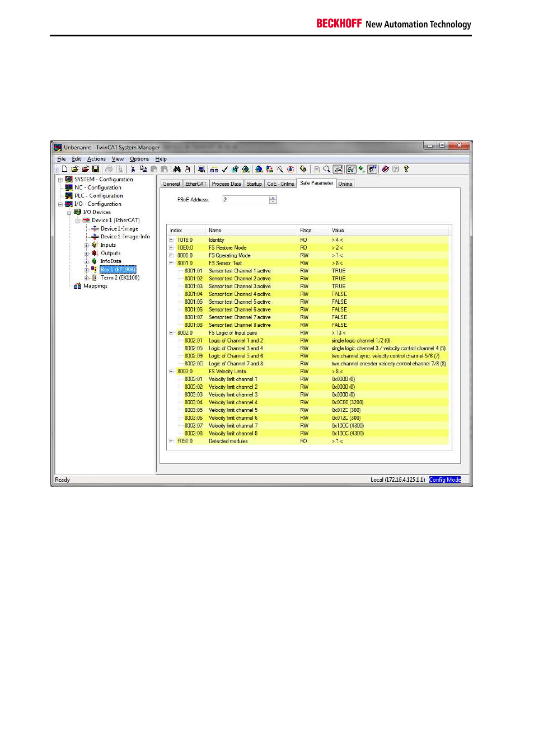The height and width of the screenshot is (756, 534).
Task: Click the Paste toolbar icon
Action: point(154,169)
